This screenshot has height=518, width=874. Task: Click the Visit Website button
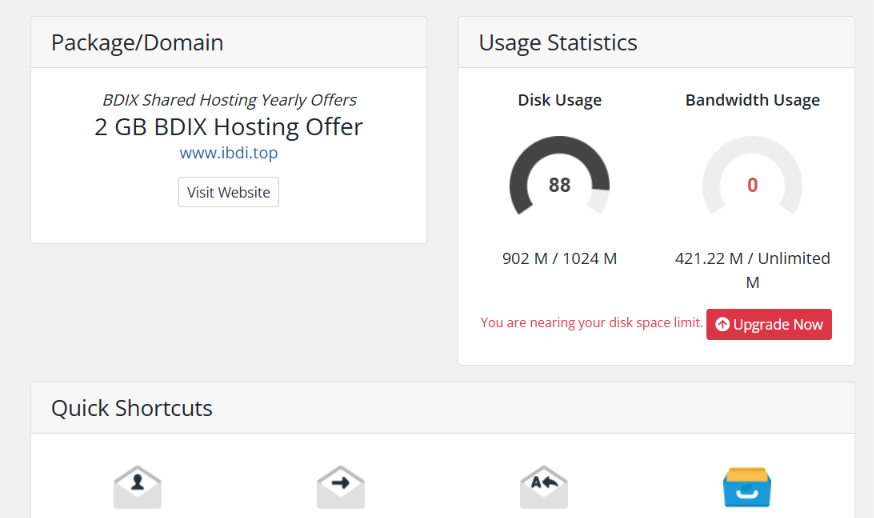229,192
